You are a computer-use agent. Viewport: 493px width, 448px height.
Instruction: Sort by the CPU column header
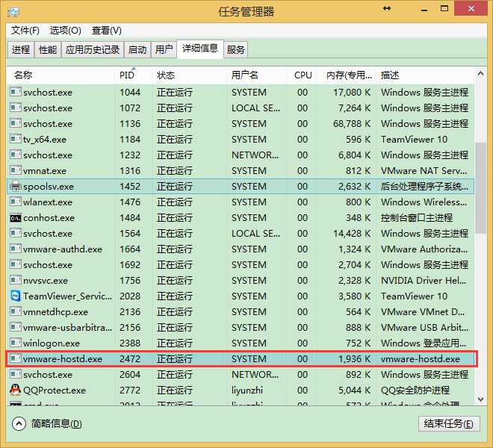[302, 75]
